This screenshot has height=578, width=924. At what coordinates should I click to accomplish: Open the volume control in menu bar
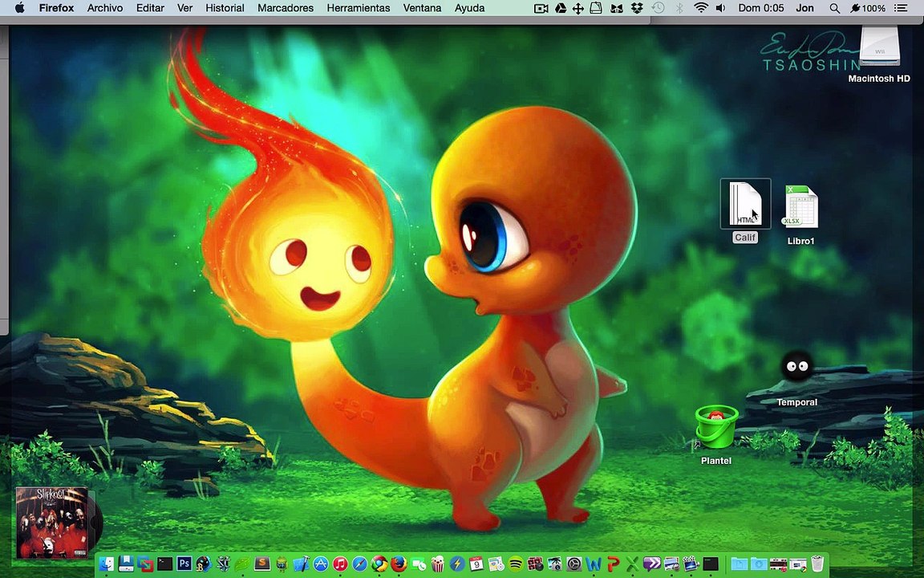[720, 8]
